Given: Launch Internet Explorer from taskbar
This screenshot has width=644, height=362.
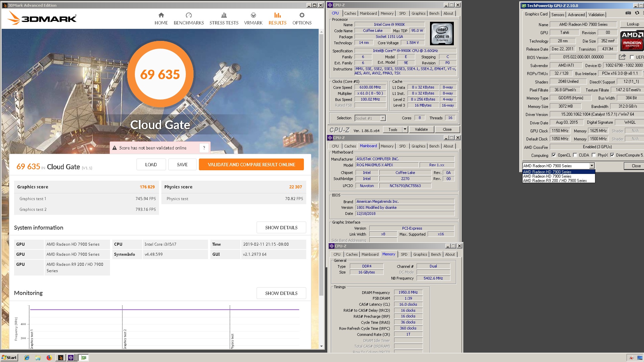Looking at the screenshot, I should (27, 358).
